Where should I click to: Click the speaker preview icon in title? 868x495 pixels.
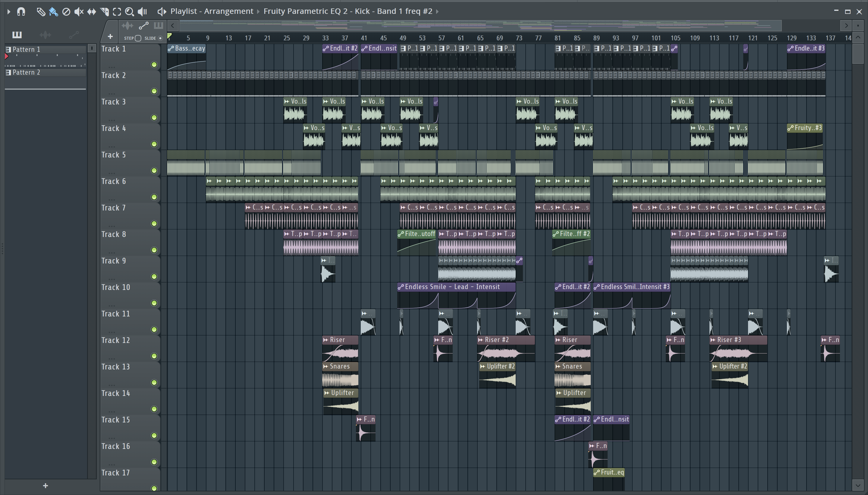[162, 11]
